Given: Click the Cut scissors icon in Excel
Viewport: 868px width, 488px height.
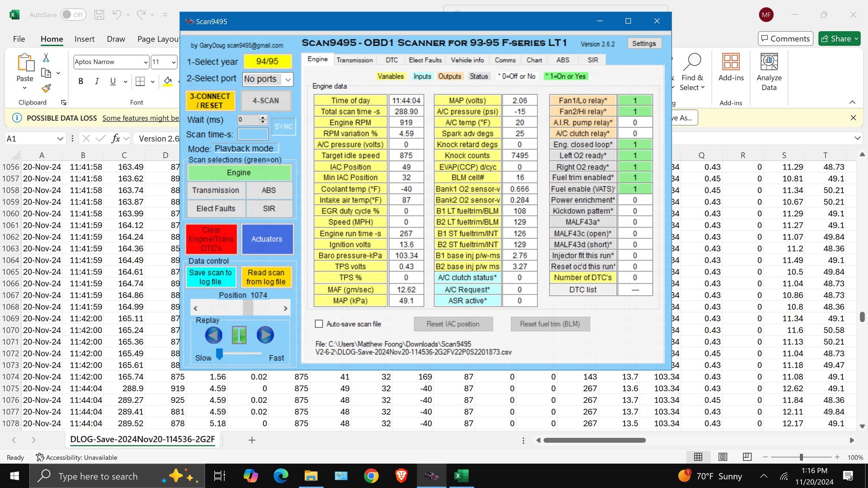Looking at the screenshot, I should [x=46, y=57].
